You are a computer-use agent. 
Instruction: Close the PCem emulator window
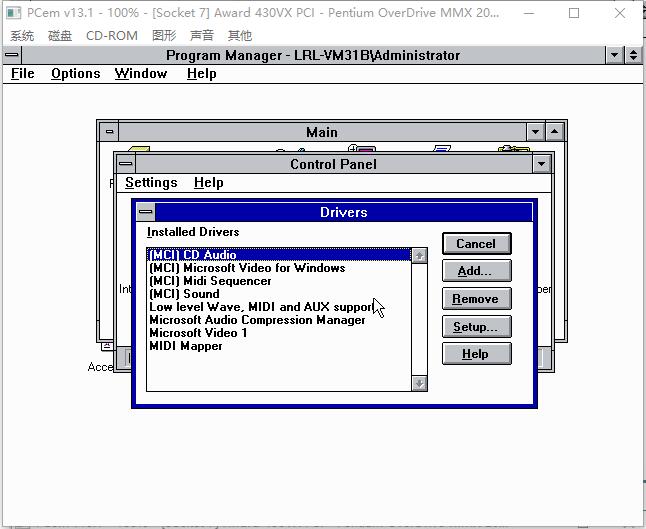(620, 13)
